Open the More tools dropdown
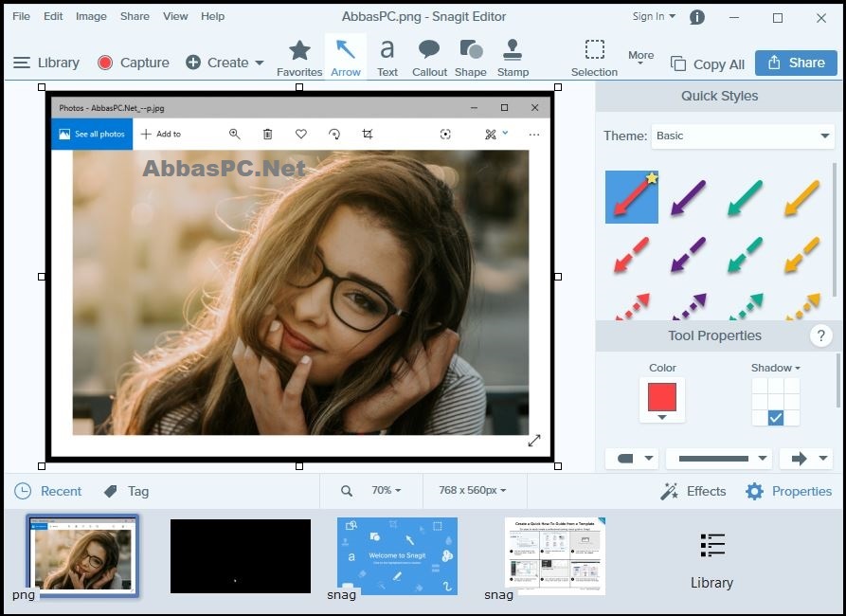Viewport: 846px width, 616px height. 640,58
